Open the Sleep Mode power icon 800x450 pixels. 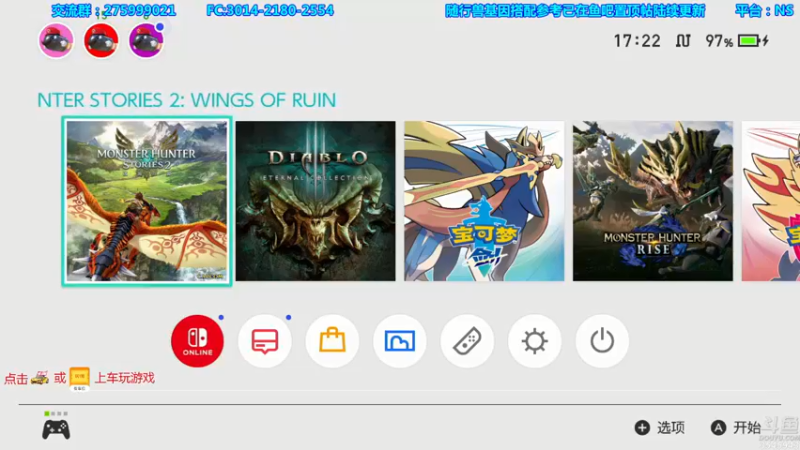coord(602,341)
